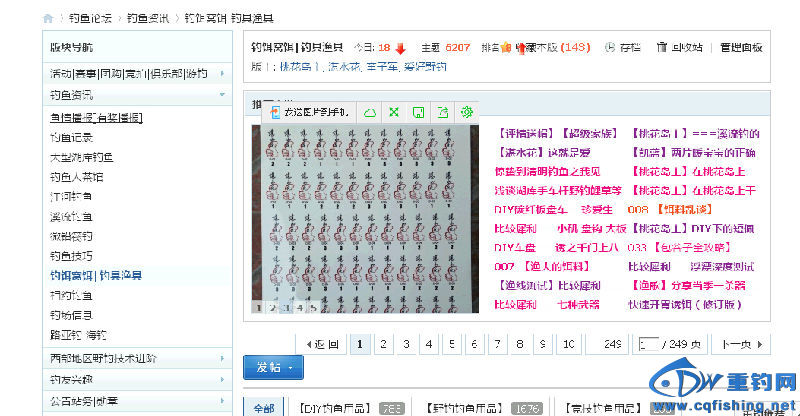Go to page 4 in pagination
Viewport: 800px width, 416px height.
pyautogui.click(x=429, y=345)
